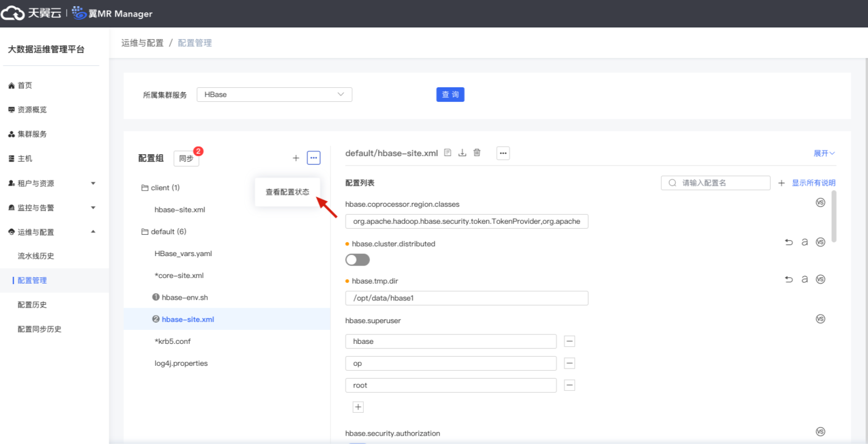Select 配置管理 submenu item

tap(32, 280)
